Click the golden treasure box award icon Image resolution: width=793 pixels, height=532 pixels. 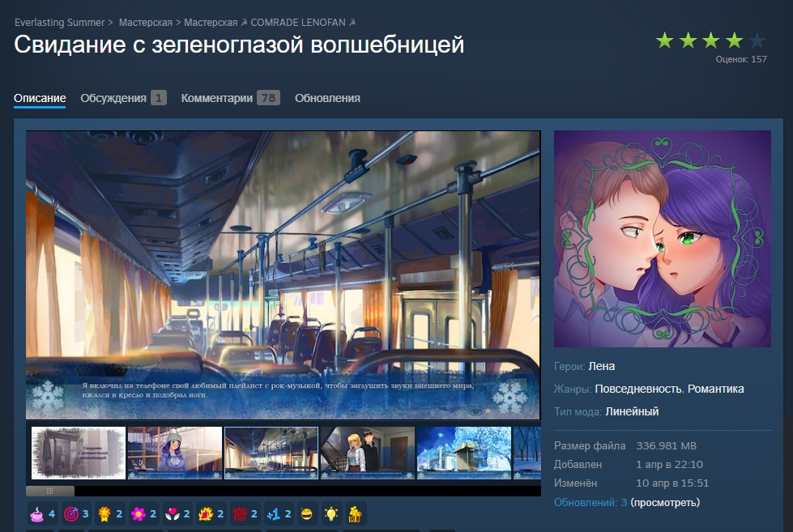click(356, 514)
